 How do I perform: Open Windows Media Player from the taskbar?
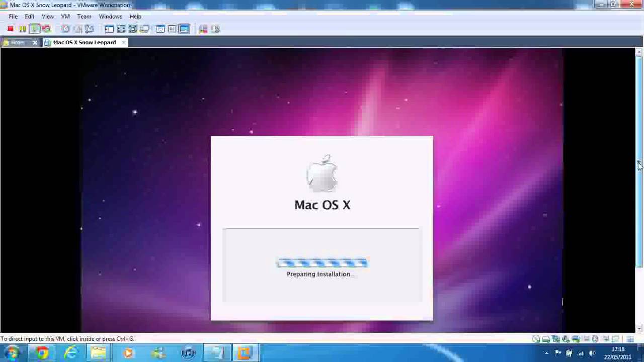[128, 353]
